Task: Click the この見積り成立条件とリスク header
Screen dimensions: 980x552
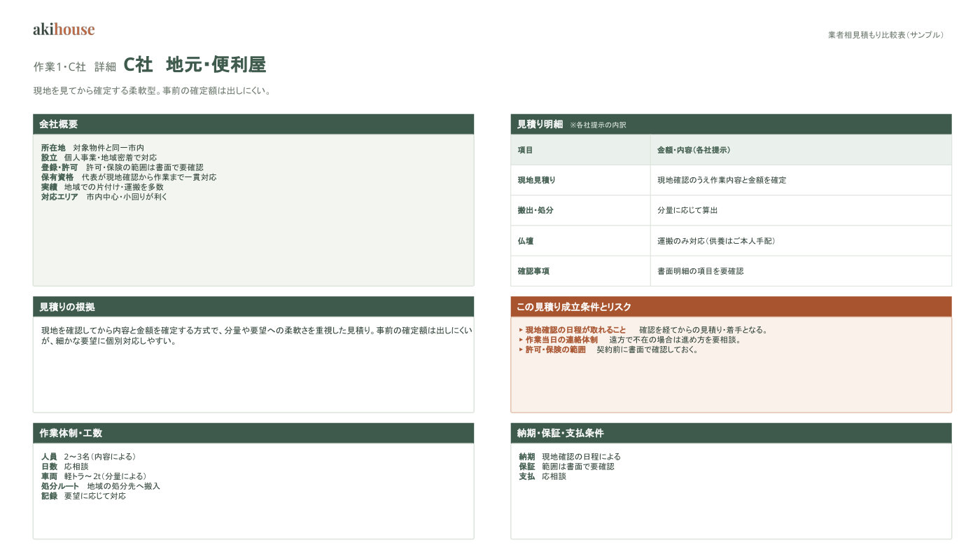Action: [x=731, y=307]
